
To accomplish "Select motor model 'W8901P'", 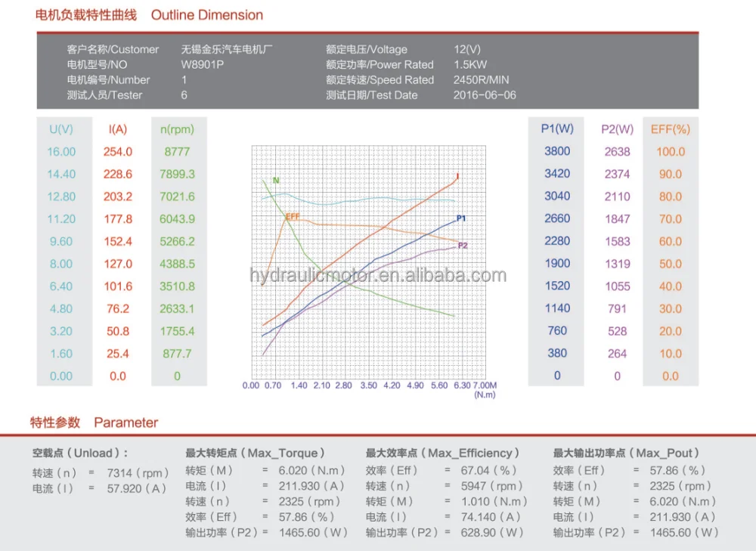I will [x=202, y=64].
